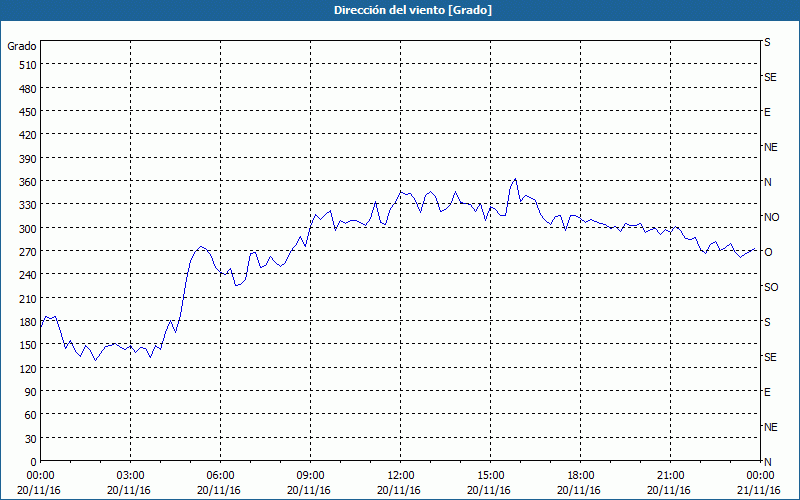Screen dimensions: 800x500
Task: Select the 330 y-axis value
Action: click(x=28, y=205)
